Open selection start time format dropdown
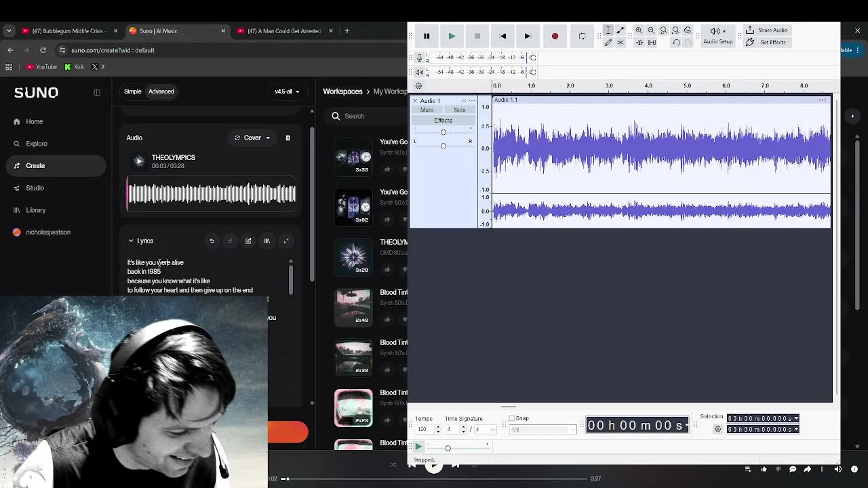The width and height of the screenshot is (868, 488). point(796,419)
